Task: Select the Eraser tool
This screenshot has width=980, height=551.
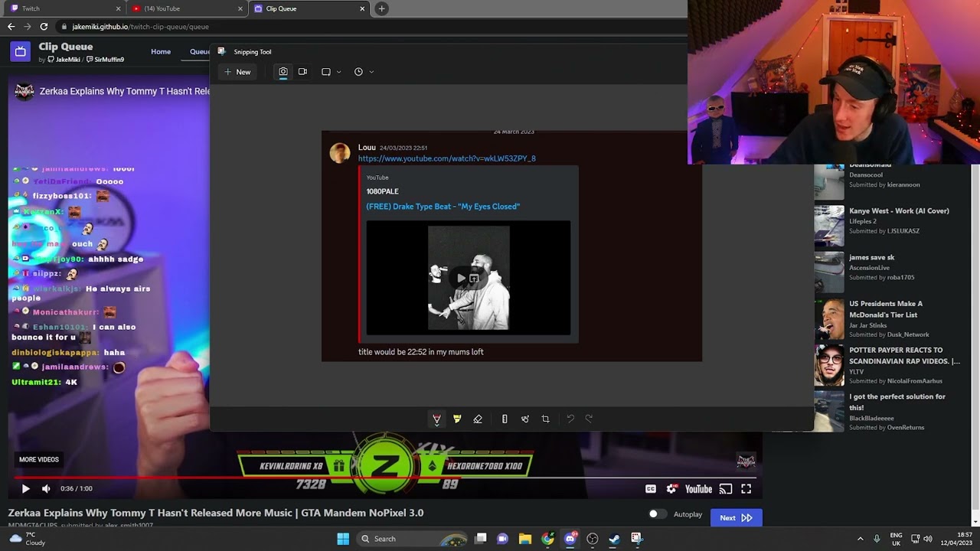Action: click(x=478, y=419)
